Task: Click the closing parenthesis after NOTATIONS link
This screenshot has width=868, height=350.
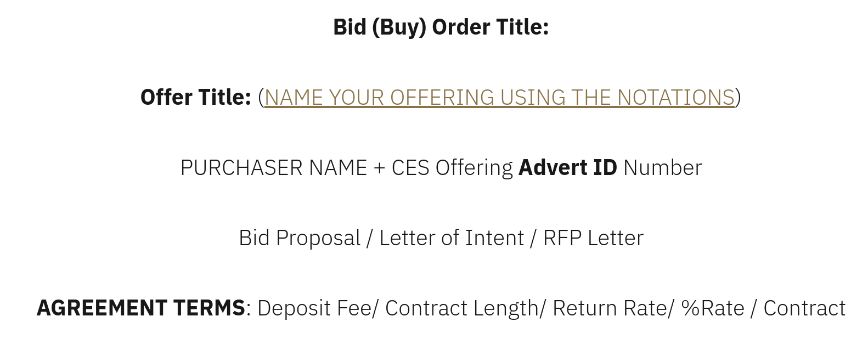Action: [x=738, y=98]
